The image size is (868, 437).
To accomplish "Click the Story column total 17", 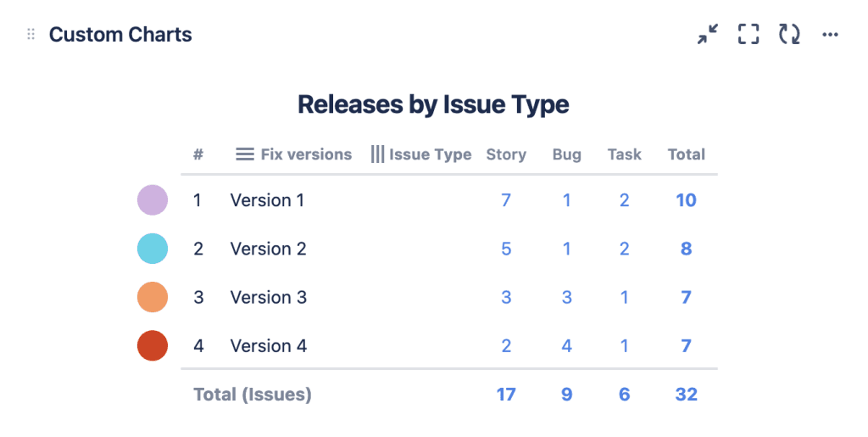I will [x=506, y=395].
